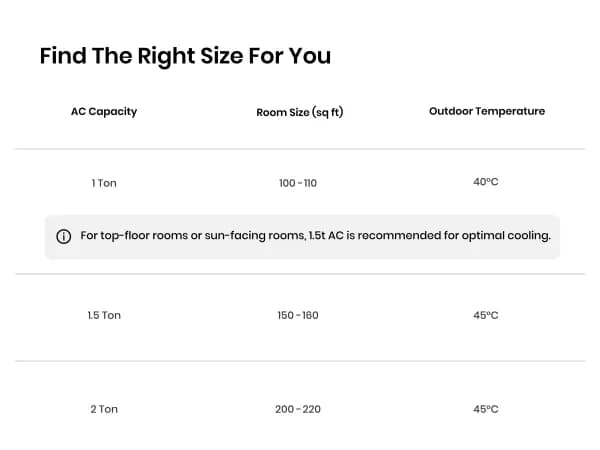Click the 1 Ton capacity cell
The image size is (600, 450).
pyautogui.click(x=104, y=183)
